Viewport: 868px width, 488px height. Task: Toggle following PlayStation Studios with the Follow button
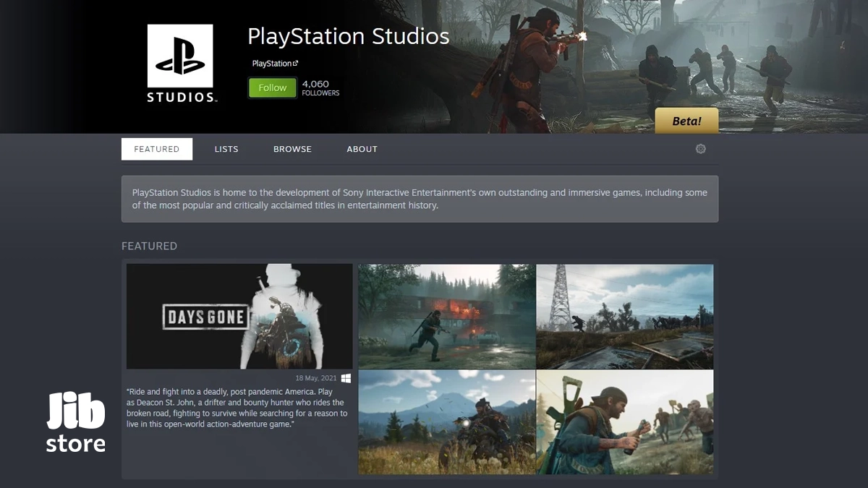point(272,87)
